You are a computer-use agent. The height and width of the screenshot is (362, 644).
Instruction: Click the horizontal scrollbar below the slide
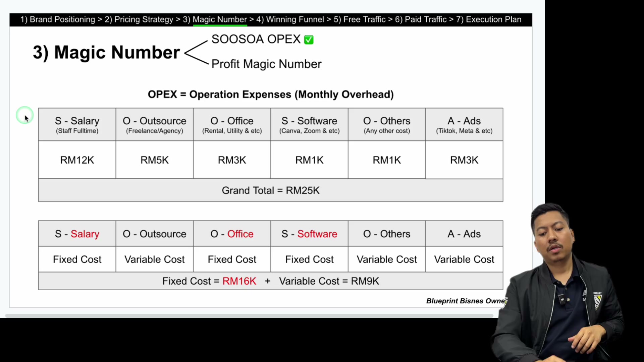[x=249, y=316]
